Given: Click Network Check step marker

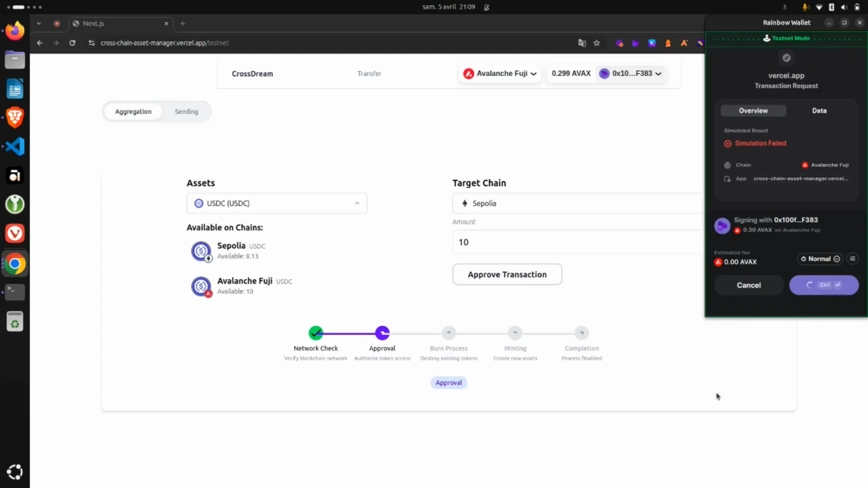Looking at the screenshot, I should pyautogui.click(x=316, y=333).
